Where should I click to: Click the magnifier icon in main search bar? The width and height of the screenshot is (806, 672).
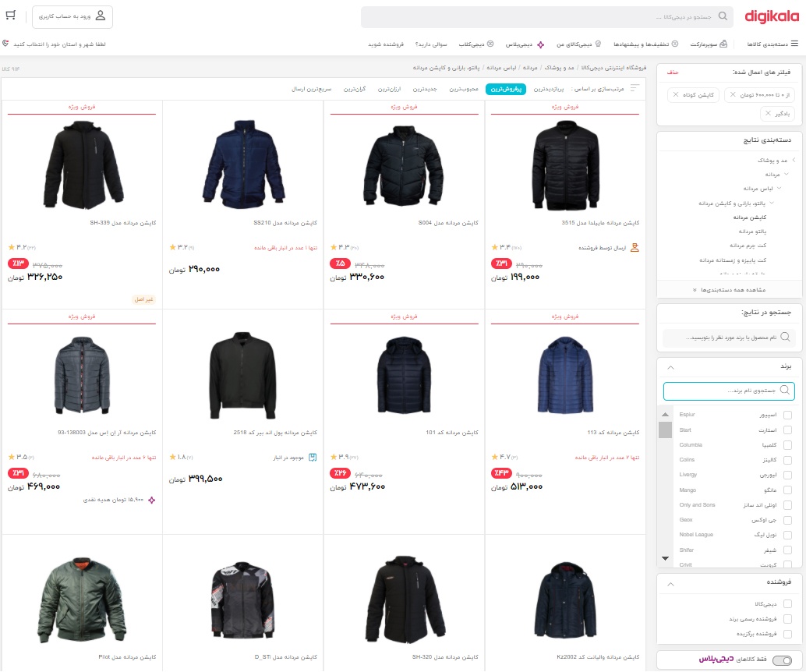tap(723, 16)
